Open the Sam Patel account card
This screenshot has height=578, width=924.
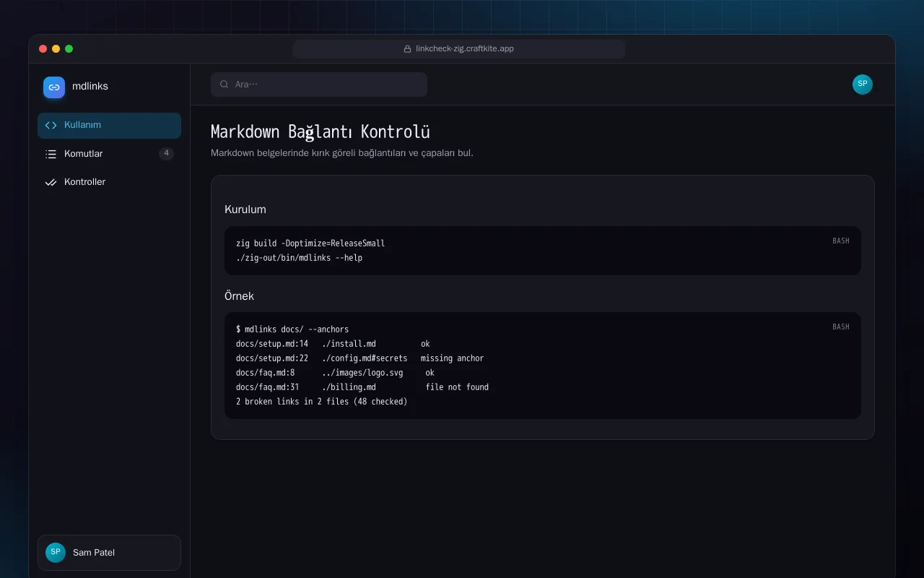[x=109, y=553]
